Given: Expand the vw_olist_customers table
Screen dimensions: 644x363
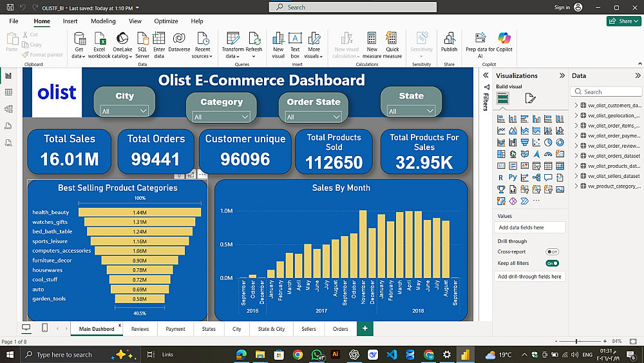Looking at the screenshot, I should (x=576, y=105).
